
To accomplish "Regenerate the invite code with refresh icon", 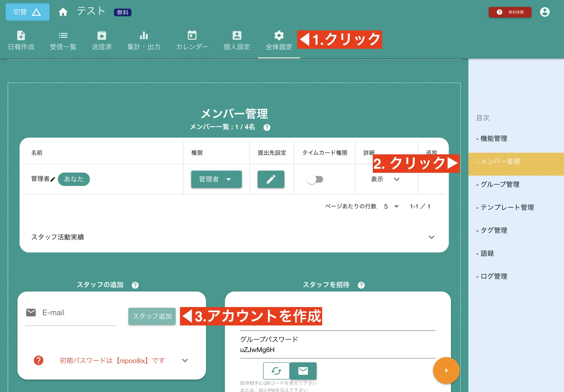I will click(x=276, y=371).
